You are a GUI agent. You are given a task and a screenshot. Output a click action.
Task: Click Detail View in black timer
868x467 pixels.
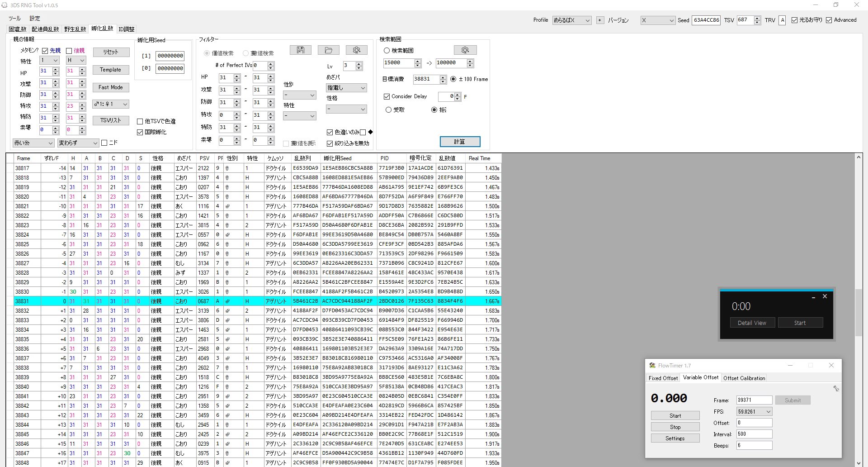[752, 323]
